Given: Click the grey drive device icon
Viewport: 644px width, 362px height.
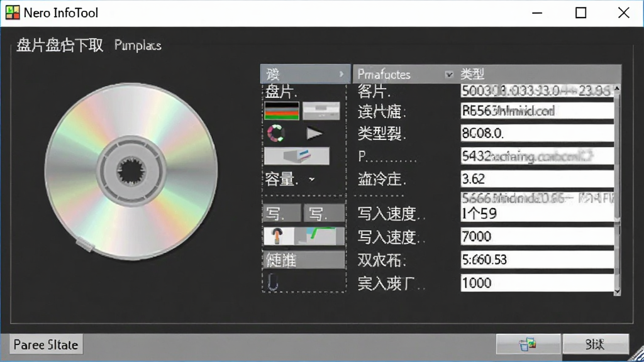Looking at the screenshot, I should click(x=321, y=111).
